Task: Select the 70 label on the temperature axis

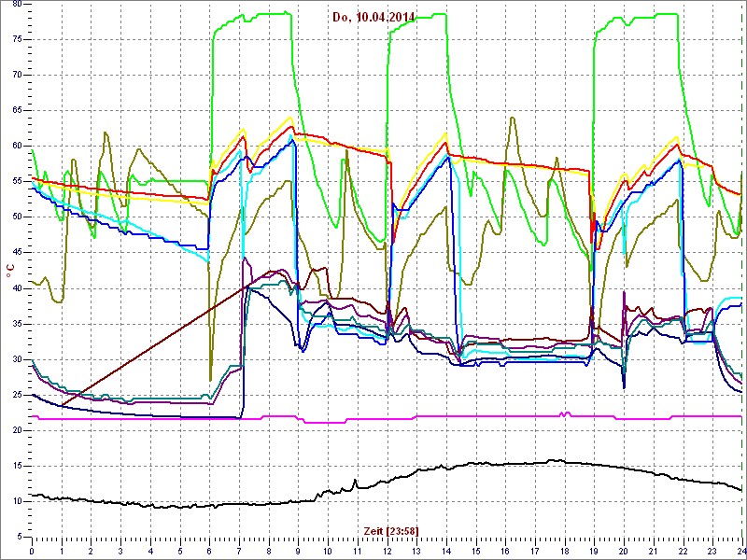Action: pos(17,76)
